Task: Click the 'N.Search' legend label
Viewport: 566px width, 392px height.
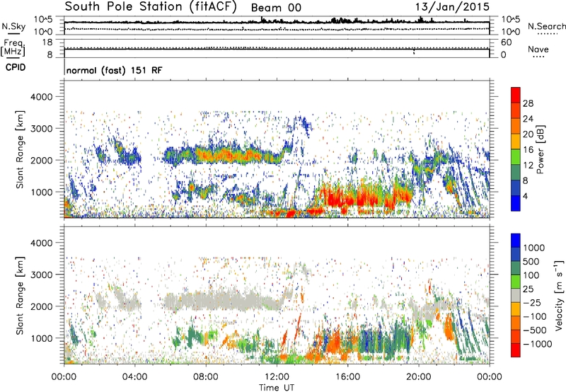Action: [x=546, y=26]
